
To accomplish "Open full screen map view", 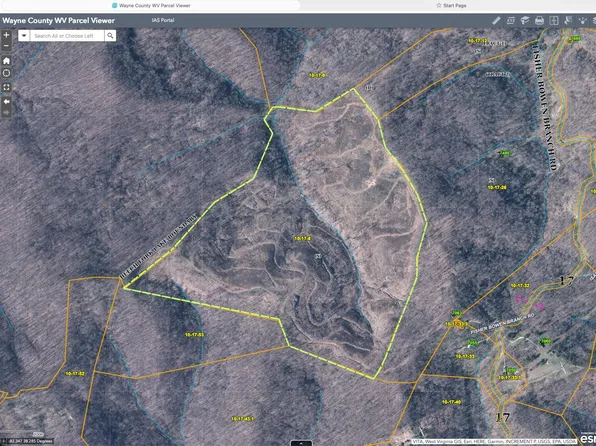I will (x=6, y=87).
